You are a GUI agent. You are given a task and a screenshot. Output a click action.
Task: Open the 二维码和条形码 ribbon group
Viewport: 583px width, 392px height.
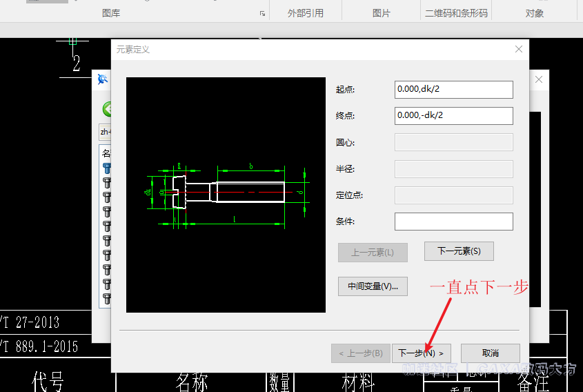[x=456, y=13]
